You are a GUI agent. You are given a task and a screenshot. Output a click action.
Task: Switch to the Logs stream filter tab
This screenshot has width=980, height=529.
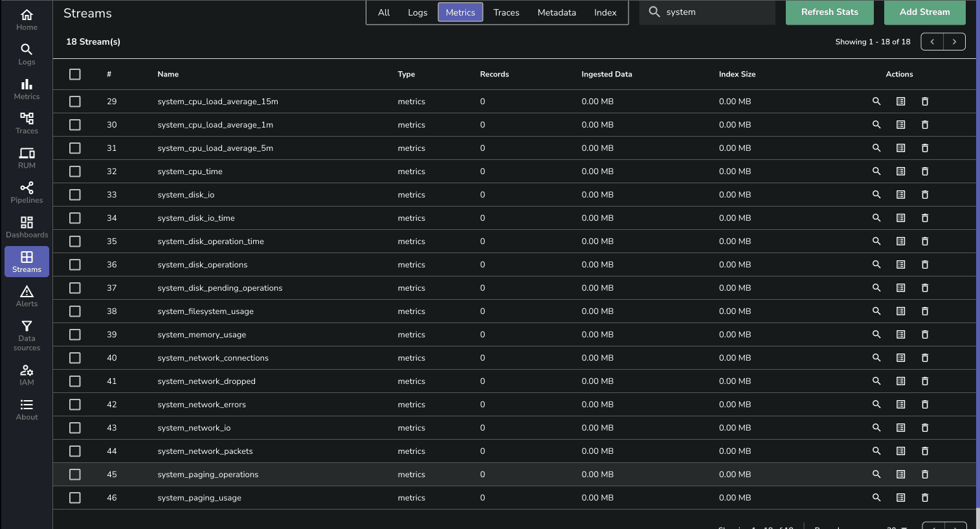[418, 12]
